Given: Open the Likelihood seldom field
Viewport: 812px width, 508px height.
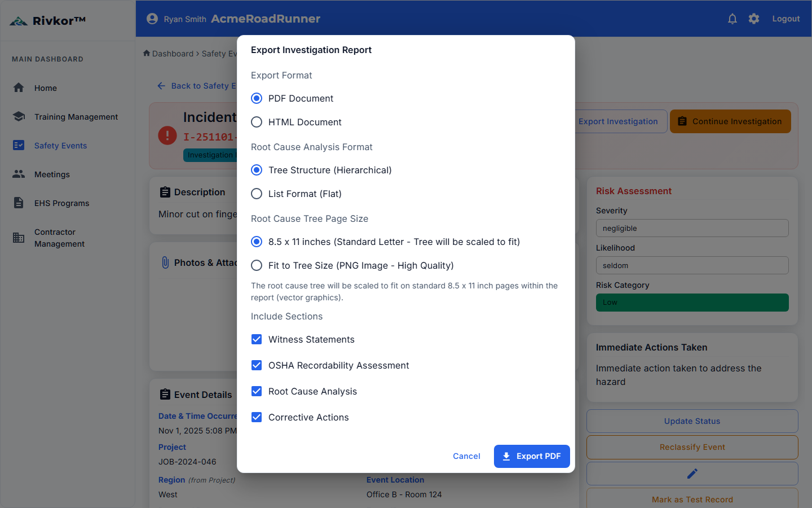Looking at the screenshot, I should [x=692, y=265].
